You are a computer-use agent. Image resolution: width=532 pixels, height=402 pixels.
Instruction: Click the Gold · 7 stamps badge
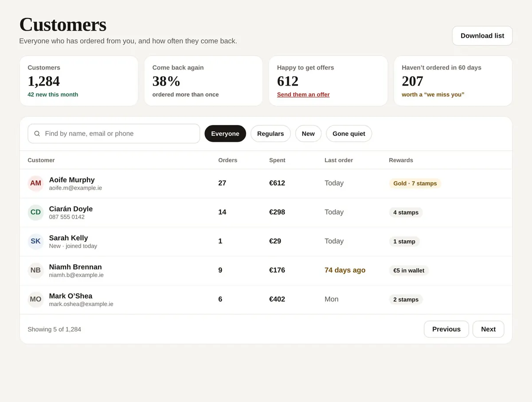click(x=415, y=183)
